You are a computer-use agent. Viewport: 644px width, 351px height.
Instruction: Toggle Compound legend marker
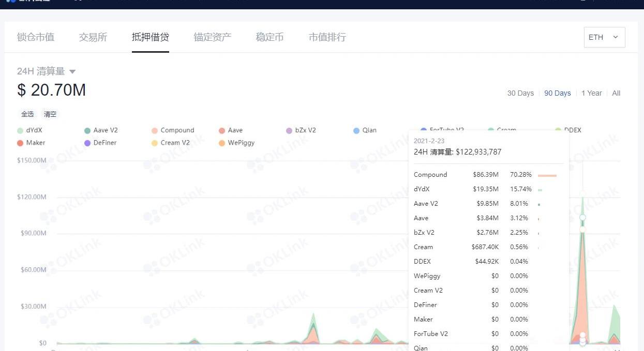click(x=155, y=131)
